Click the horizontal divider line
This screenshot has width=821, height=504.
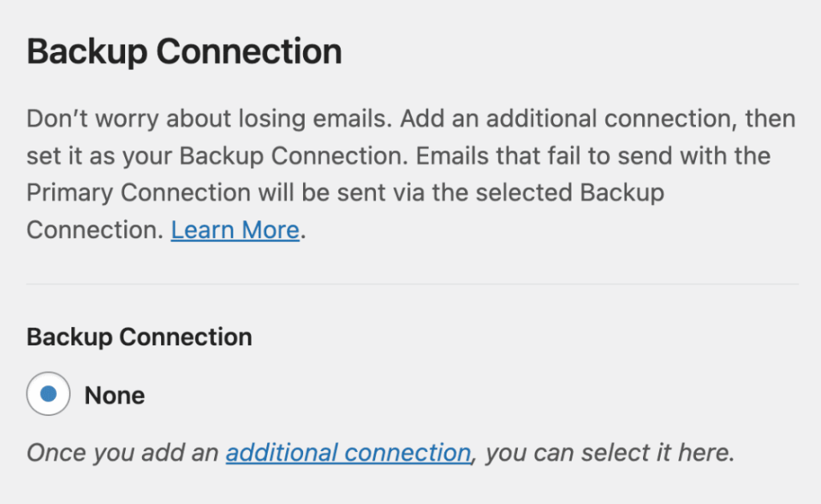412,284
